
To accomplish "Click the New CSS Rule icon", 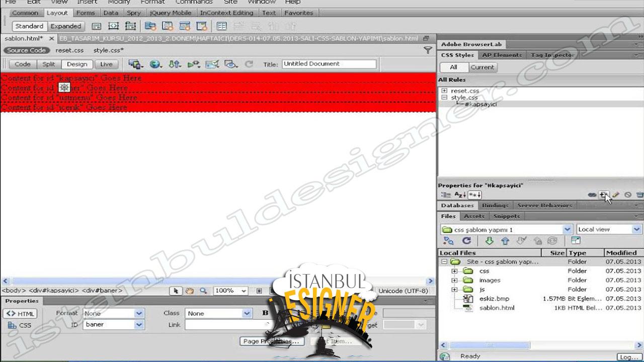I will 604,195.
